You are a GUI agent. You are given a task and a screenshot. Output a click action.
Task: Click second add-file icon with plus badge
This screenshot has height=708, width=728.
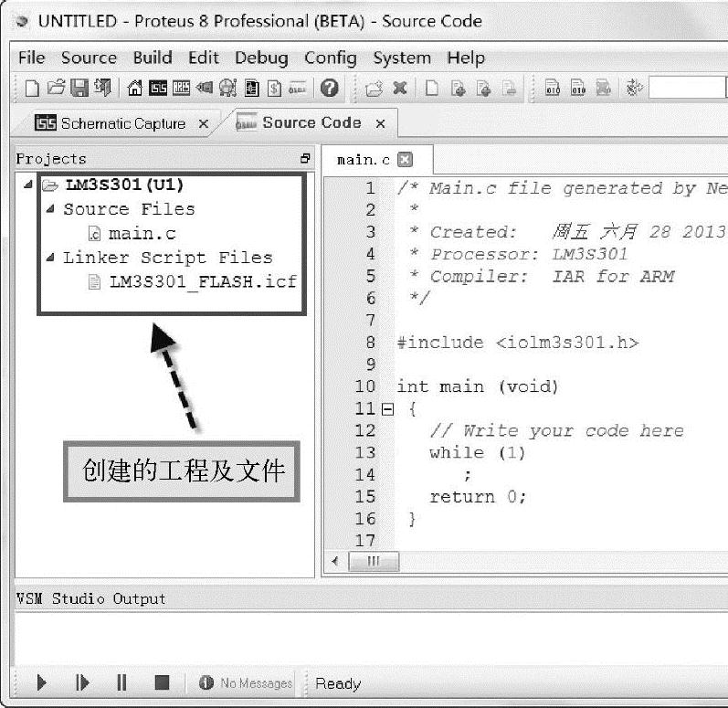click(483, 88)
